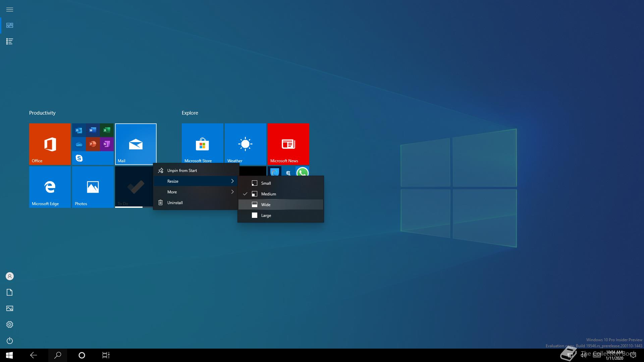Expand the Start hamburger menu
Screen dimensions: 644x362
pyautogui.click(x=10, y=9)
